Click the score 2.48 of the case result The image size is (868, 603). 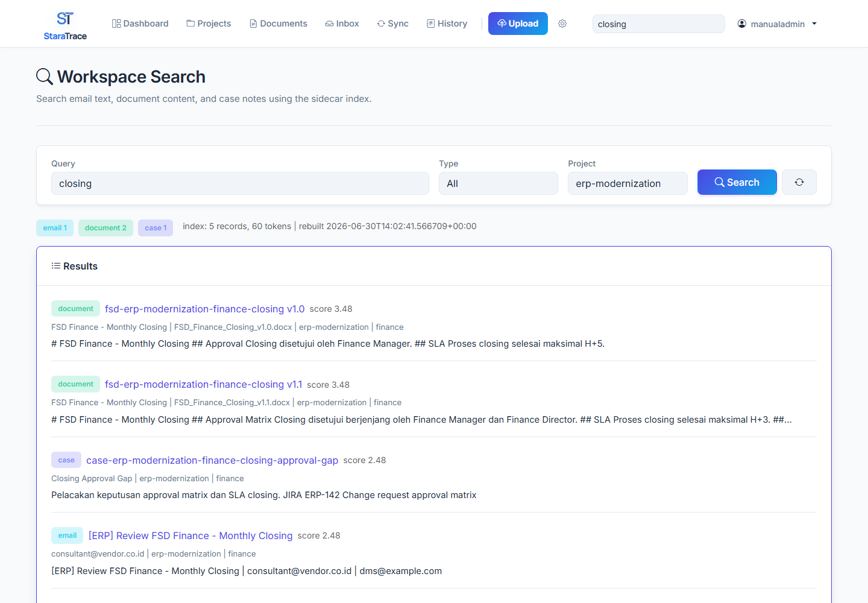tap(365, 460)
